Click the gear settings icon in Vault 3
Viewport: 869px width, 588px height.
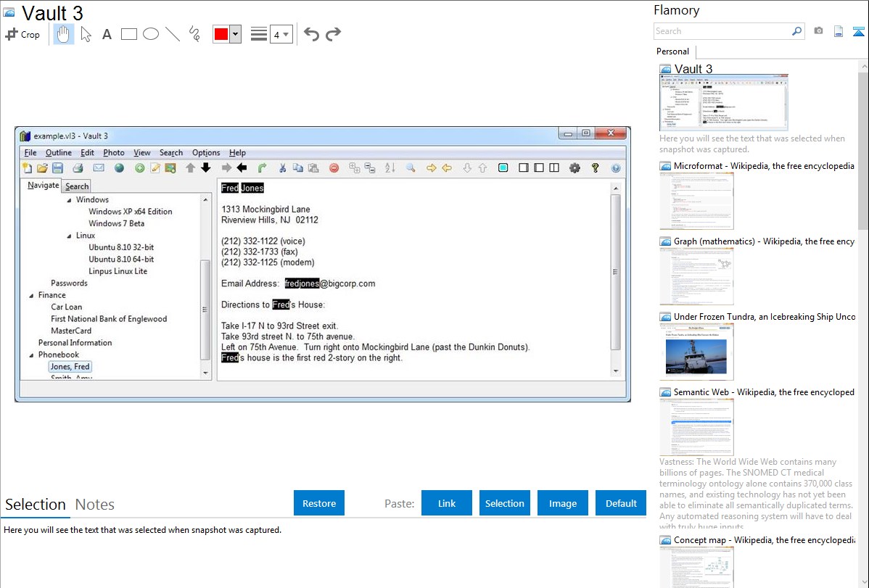(574, 168)
